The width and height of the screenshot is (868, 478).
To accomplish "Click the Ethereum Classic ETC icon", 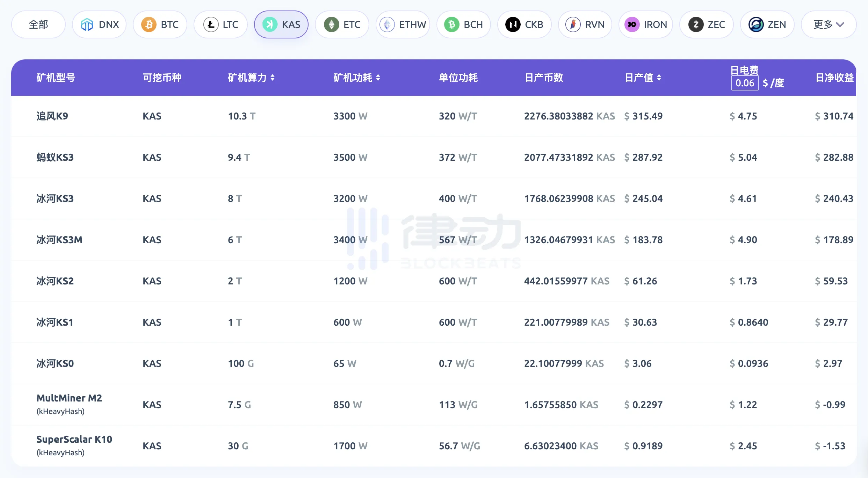I will 331,24.
